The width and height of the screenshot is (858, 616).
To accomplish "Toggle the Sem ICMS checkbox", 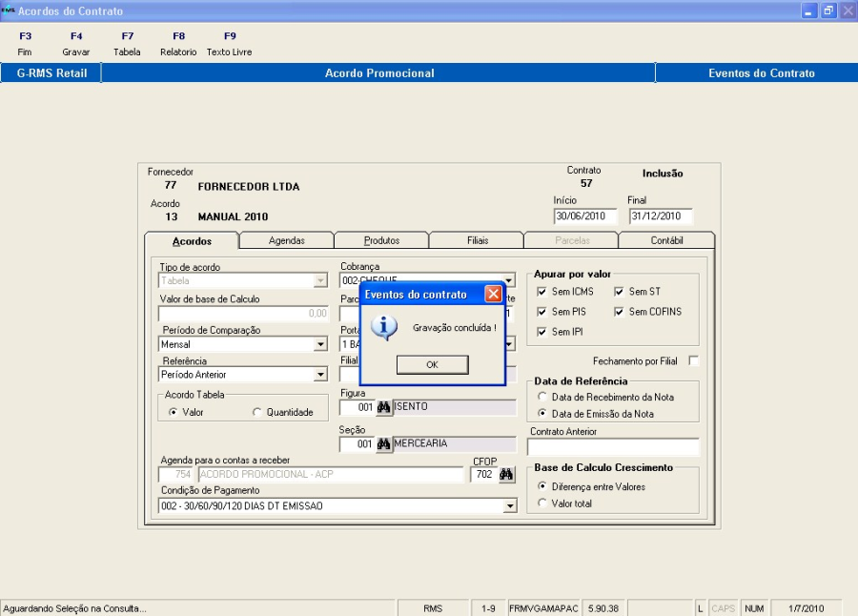I will (542, 292).
